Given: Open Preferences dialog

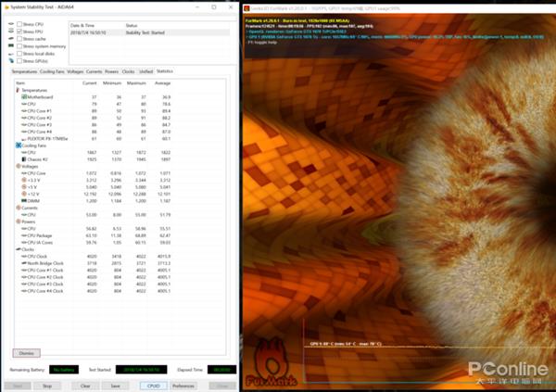Looking at the screenshot, I should click(x=183, y=385).
